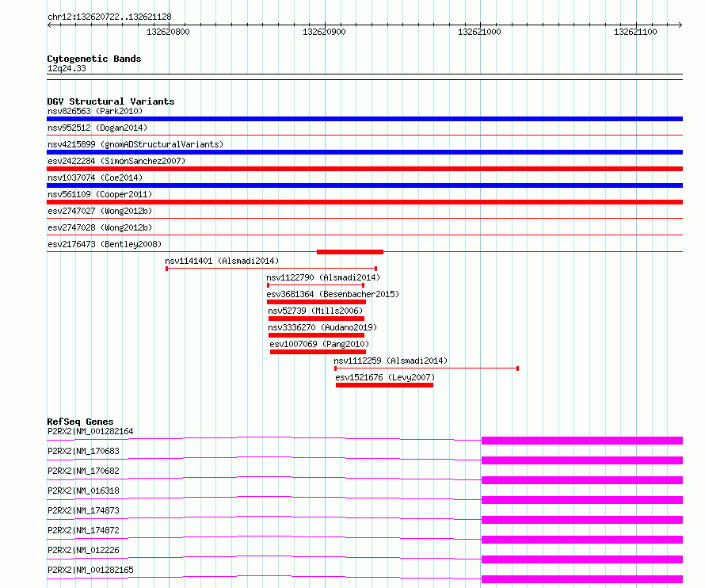Select esv1007069 (Pang2010) label
This screenshot has width=705, height=588.
click(319, 344)
